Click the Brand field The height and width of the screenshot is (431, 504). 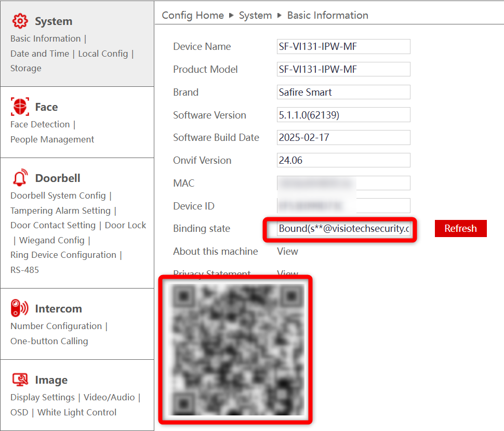(x=343, y=92)
